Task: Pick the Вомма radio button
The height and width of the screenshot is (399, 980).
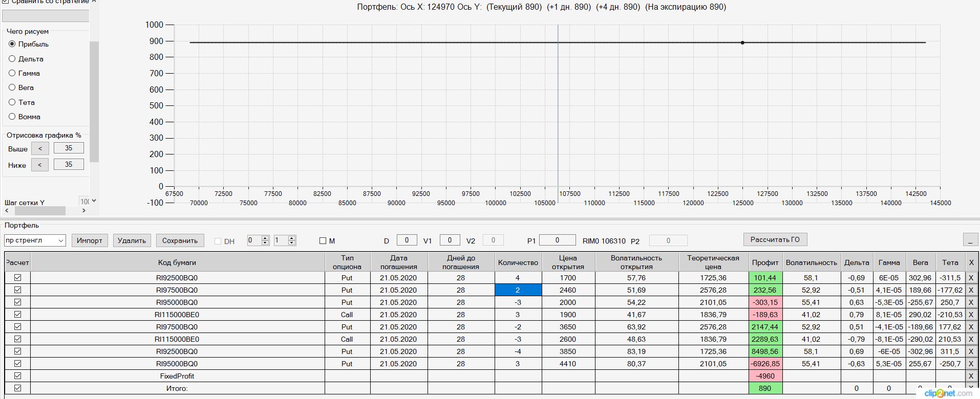Action: click(x=12, y=117)
